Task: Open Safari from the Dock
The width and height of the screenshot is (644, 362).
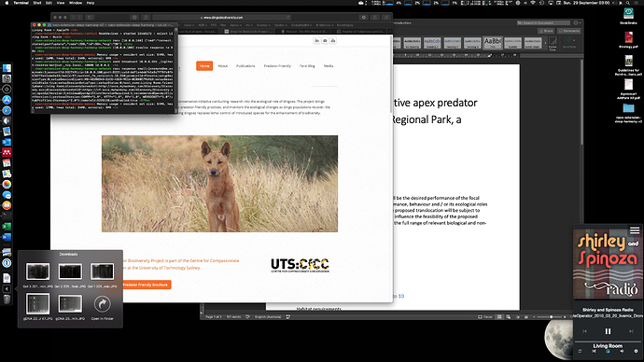Action: coord(7,110)
